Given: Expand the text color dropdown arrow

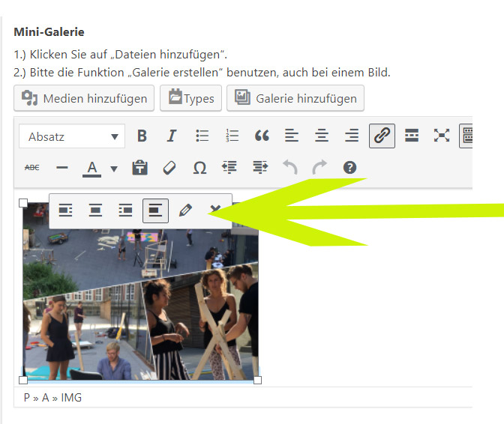Looking at the screenshot, I should click(x=114, y=169).
